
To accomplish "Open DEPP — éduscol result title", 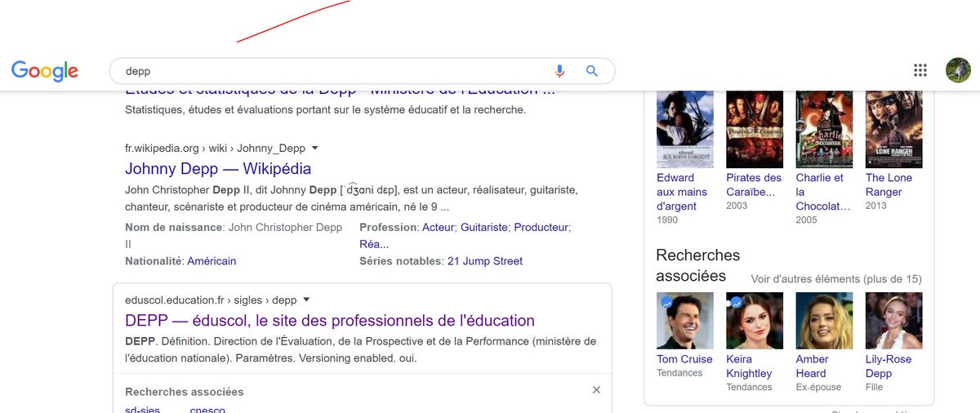I will click(330, 320).
